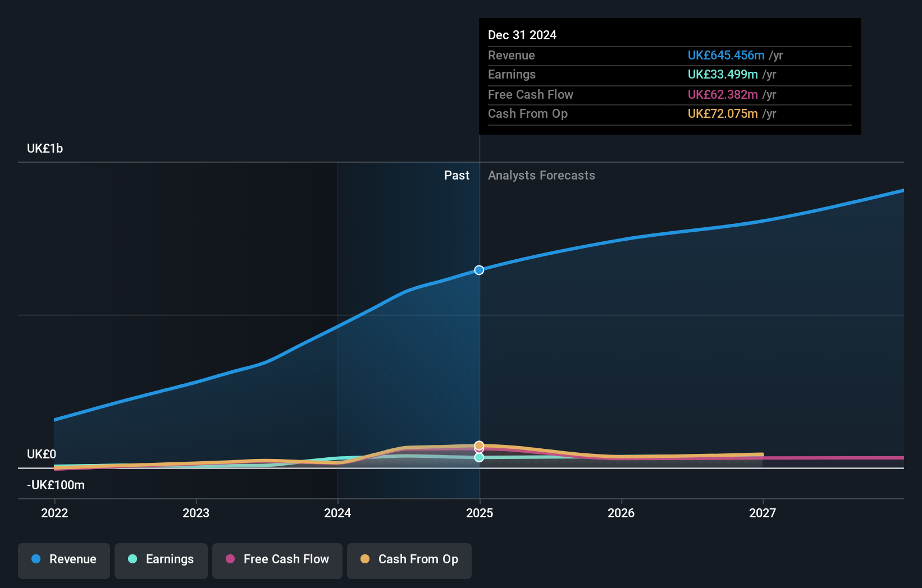Click the -UK£100m y-axis label
This screenshot has width=922, height=588.
point(56,485)
